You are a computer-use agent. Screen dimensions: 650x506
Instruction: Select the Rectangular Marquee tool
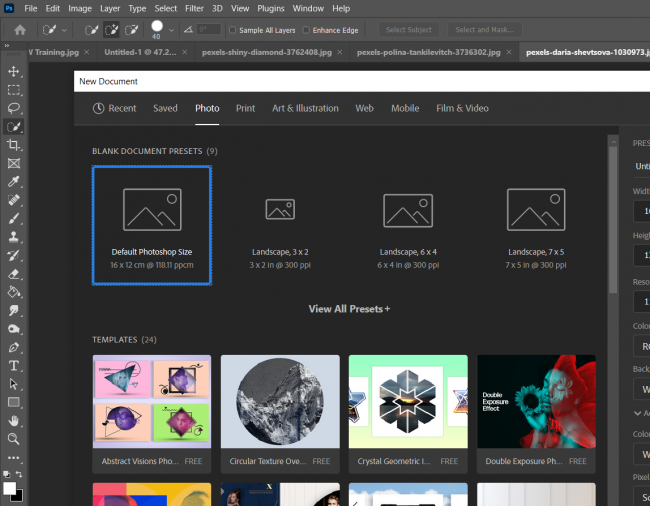coord(14,90)
